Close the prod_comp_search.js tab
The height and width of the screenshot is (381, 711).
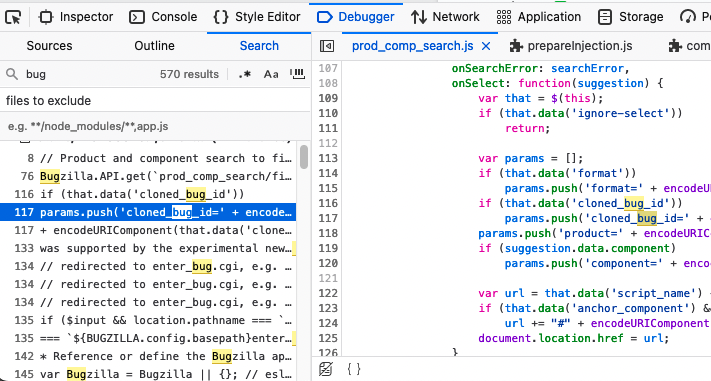pyautogui.click(x=486, y=46)
